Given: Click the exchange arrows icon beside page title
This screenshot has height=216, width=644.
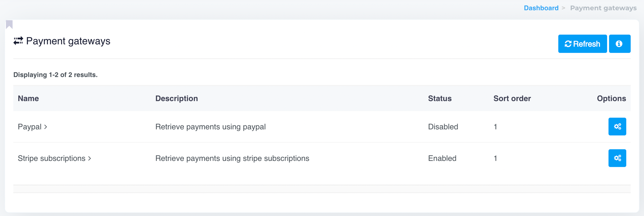Looking at the screenshot, I should tap(18, 41).
